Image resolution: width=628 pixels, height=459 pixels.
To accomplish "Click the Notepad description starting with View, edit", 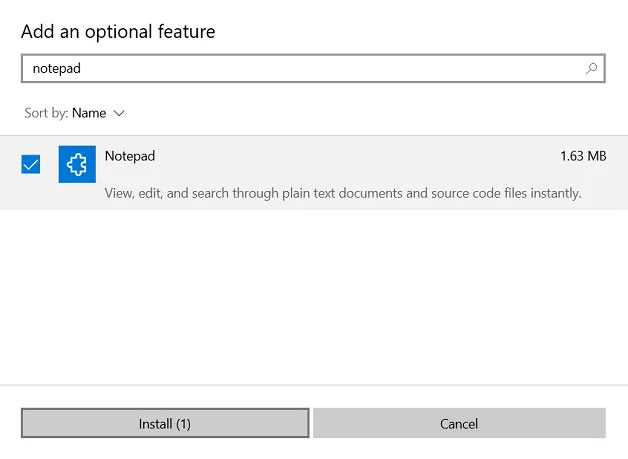I will pos(343,193).
